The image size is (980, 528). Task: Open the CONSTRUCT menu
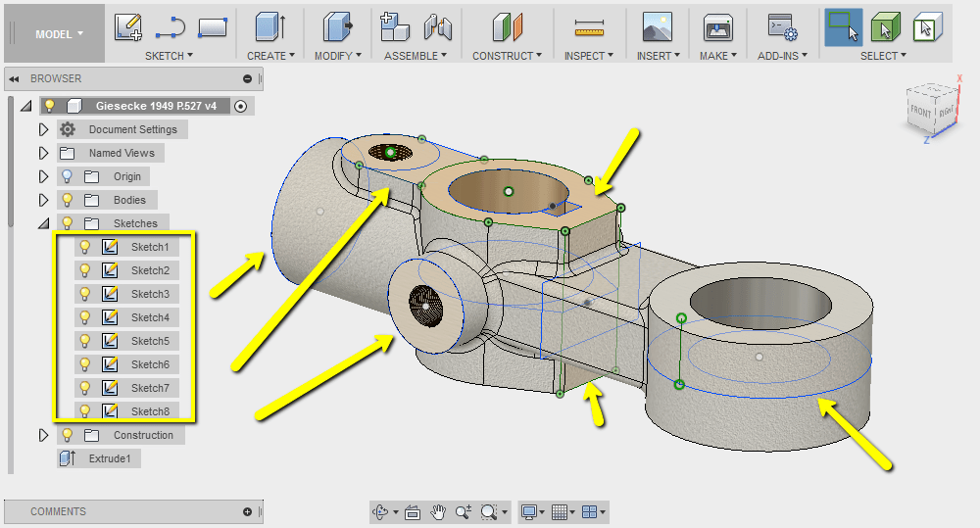click(507, 56)
